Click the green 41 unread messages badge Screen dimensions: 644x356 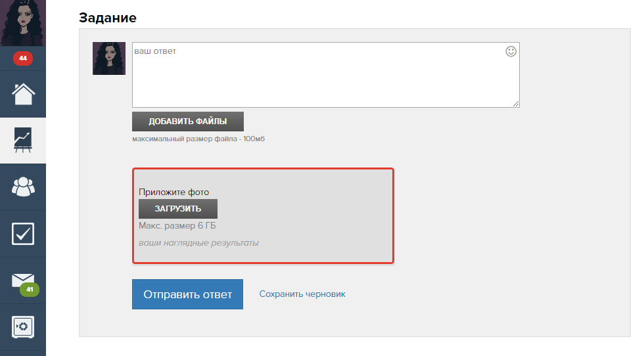[30, 290]
